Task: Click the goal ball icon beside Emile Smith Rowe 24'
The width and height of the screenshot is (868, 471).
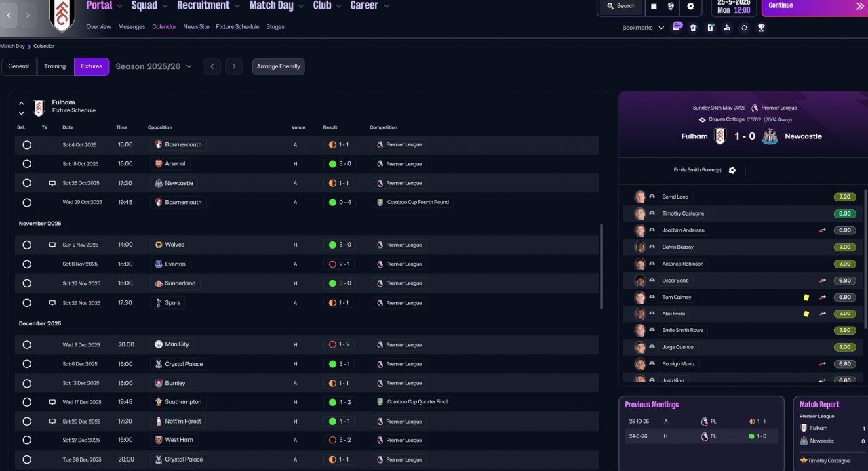Action: (732, 170)
